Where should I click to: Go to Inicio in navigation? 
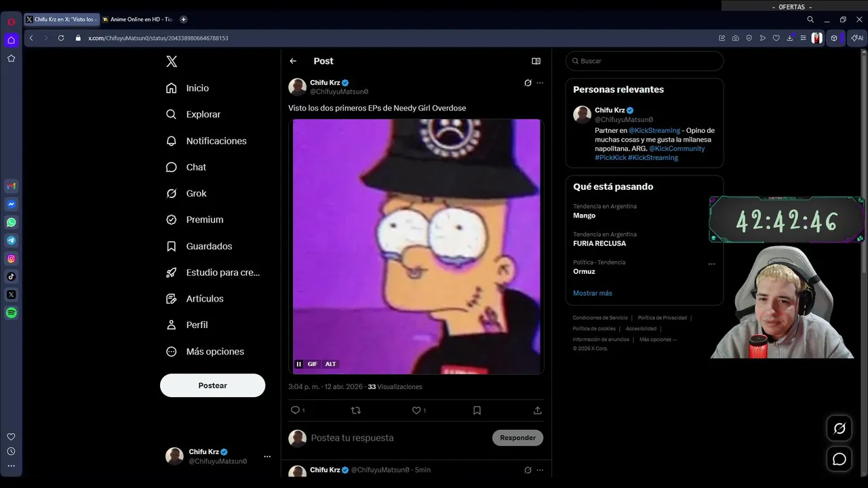(x=188, y=88)
